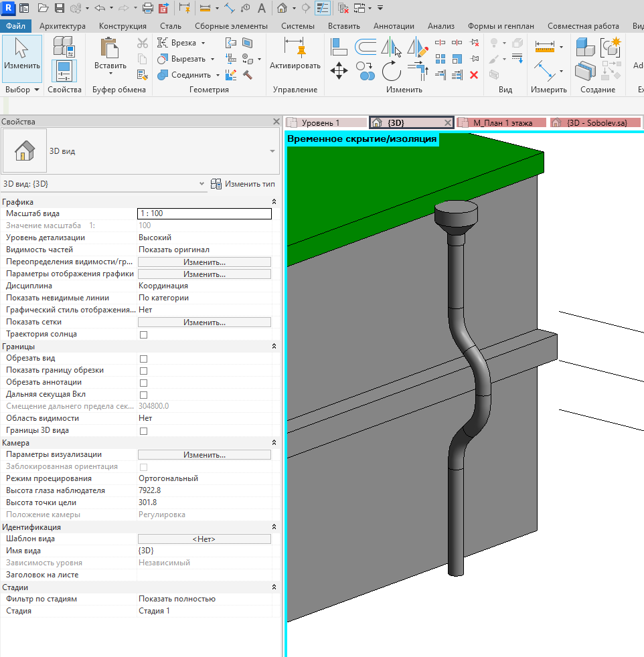Viewport: 644px width, 657px height.
Task: Collapse the Графика properties section
Action: (274, 202)
